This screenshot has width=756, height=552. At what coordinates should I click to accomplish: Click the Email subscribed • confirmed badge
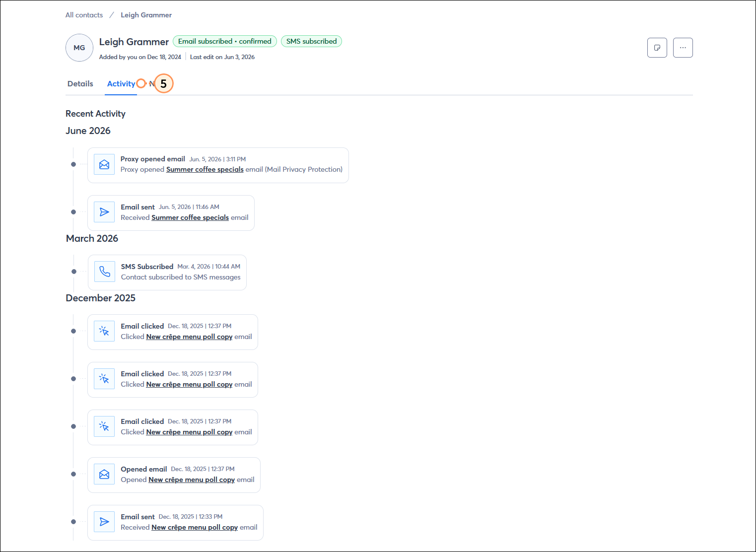point(225,41)
